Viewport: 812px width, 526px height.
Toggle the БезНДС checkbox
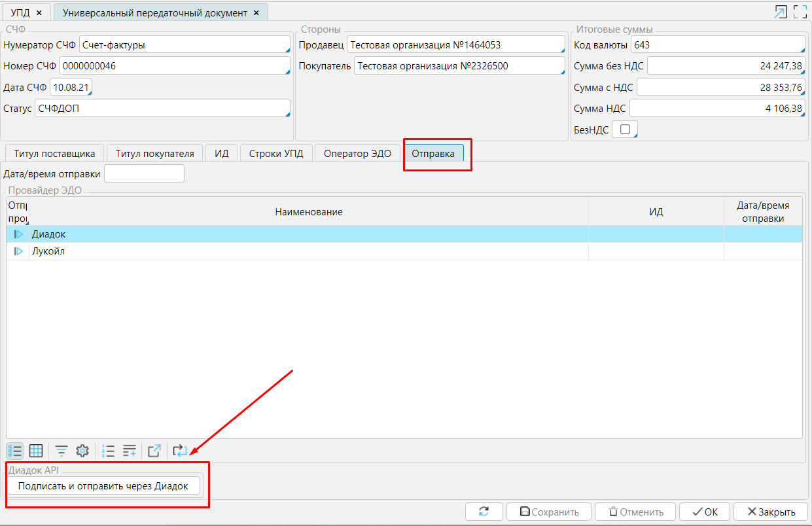click(x=625, y=130)
